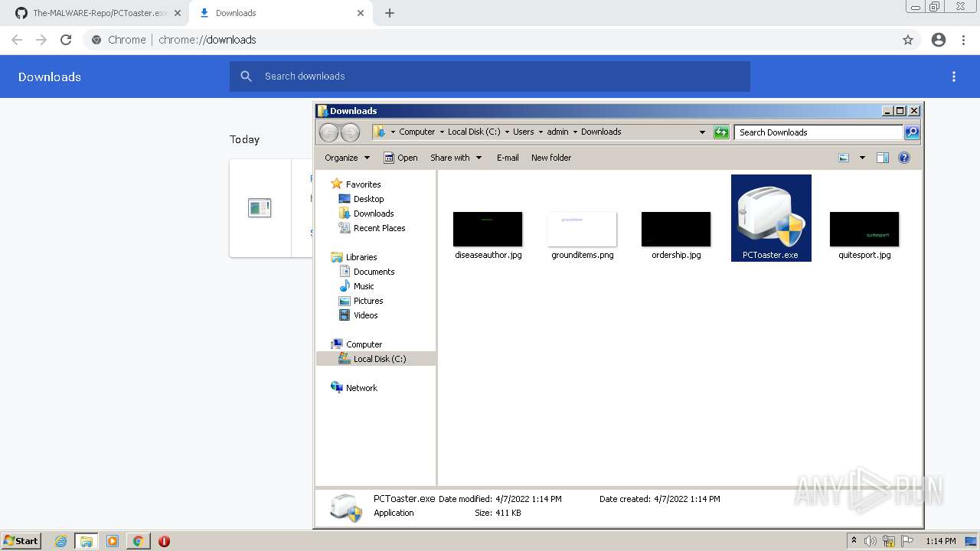Select Network in navigation pane
The image size is (980, 551).
361,388
